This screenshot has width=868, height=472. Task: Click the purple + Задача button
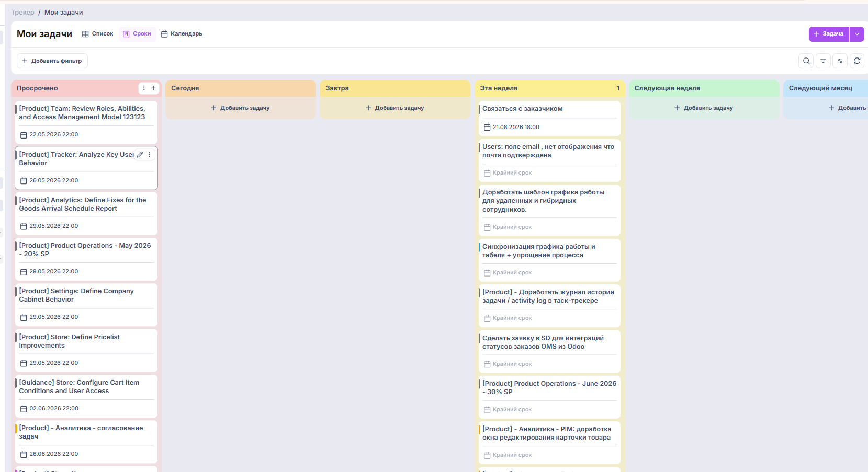[829, 34]
